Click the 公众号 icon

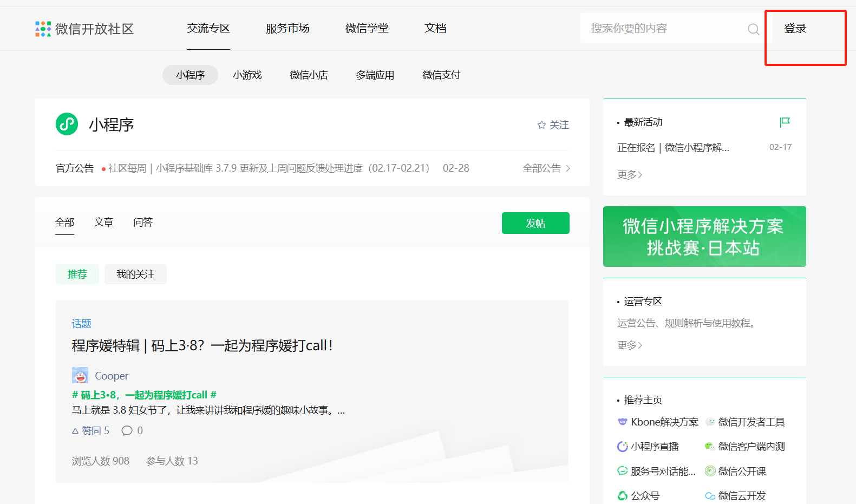623,495
